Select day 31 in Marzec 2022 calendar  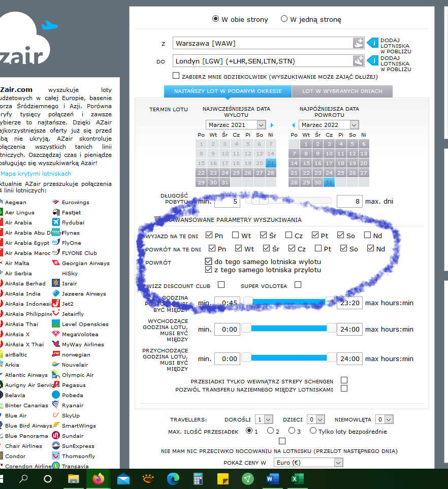[x=329, y=182]
